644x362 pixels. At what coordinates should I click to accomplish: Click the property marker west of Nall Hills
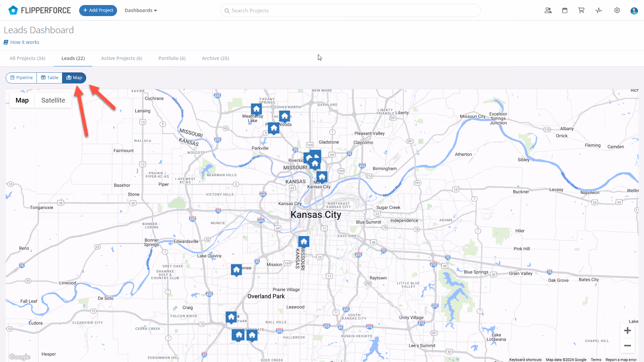point(231,317)
